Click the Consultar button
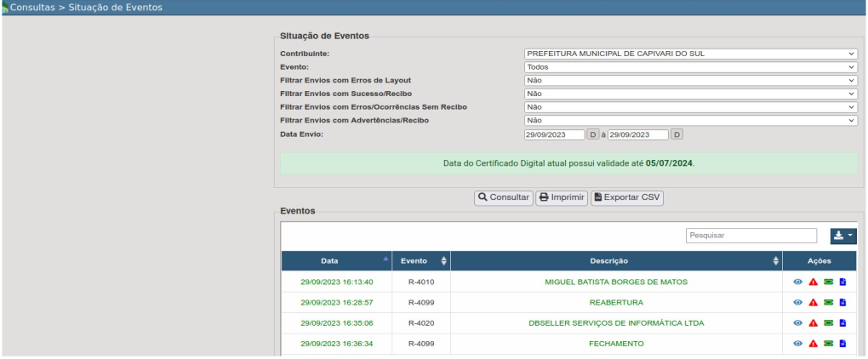This screenshot has height=359, width=868. click(503, 197)
